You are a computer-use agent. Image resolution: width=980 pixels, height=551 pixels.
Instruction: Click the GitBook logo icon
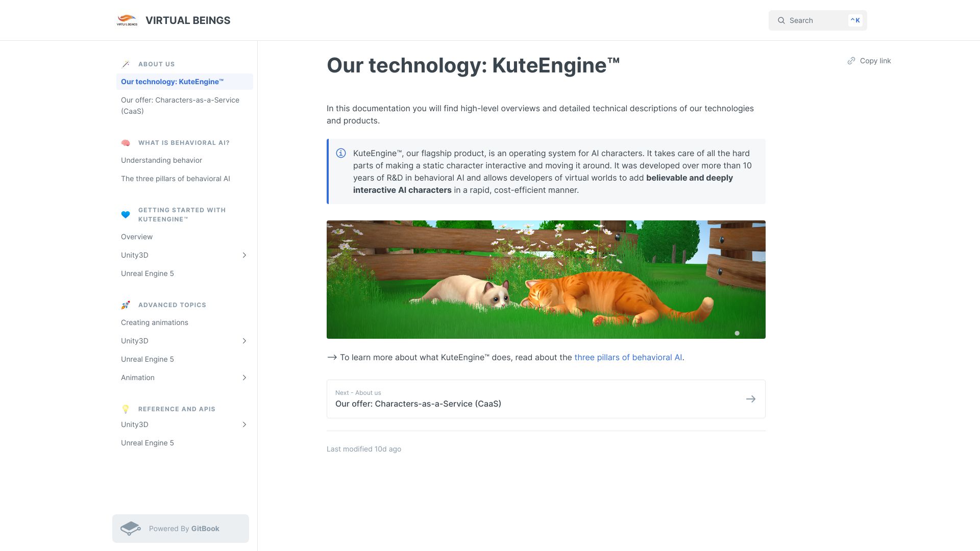tap(131, 529)
